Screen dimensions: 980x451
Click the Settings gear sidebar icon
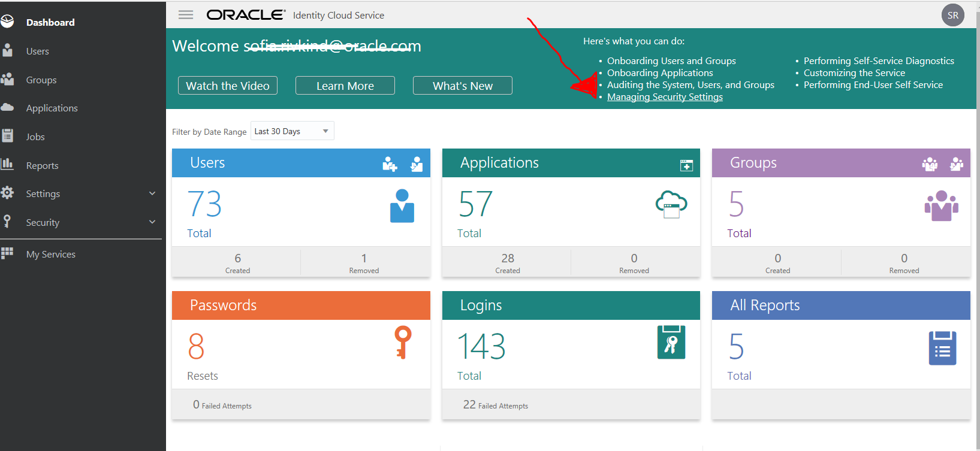pyautogui.click(x=7, y=193)
